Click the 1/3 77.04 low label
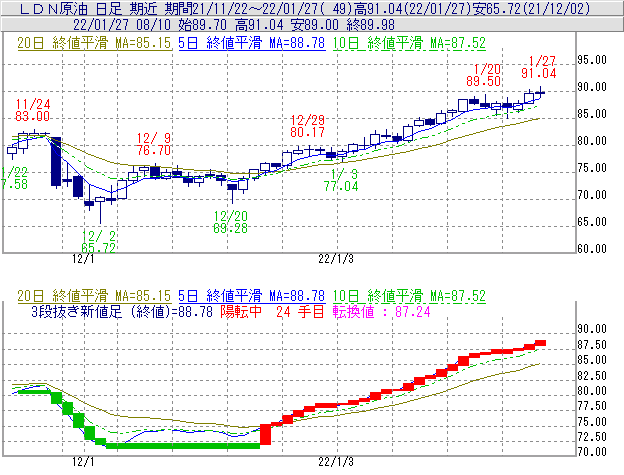The width and height of the screenshot is (624, 475). (x=341, y=179)
